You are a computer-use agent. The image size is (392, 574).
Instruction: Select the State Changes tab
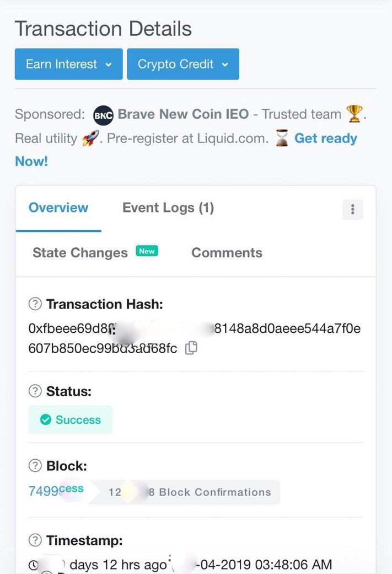coord(80,253)
